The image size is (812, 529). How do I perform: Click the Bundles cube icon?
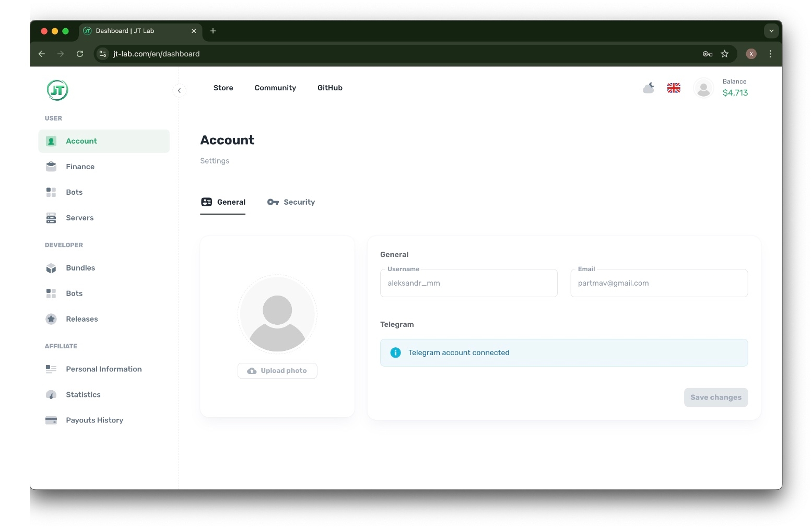tap(51, 268)
